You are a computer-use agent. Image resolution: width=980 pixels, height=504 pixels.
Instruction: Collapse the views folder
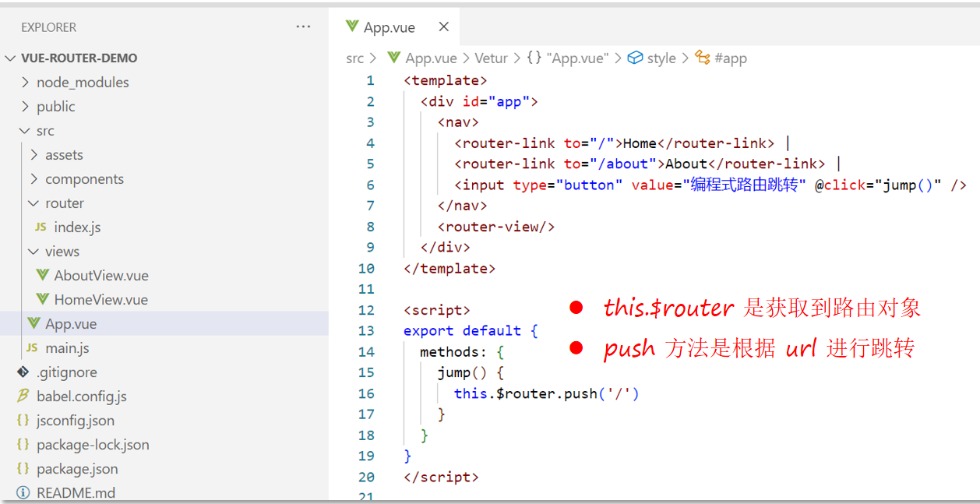[34, 252]
